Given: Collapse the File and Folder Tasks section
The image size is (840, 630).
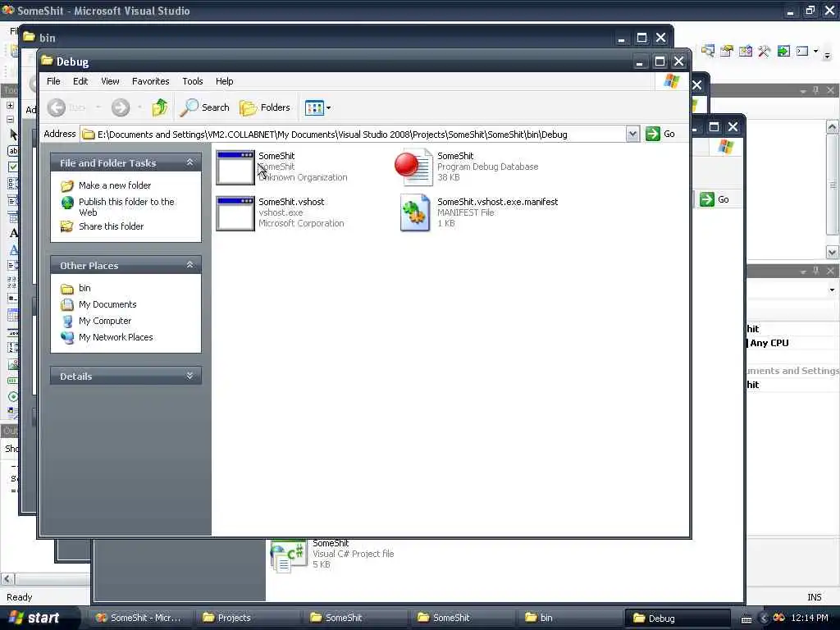Looking at the screenshot, I should pyautogui.click(x=189, y=162).
